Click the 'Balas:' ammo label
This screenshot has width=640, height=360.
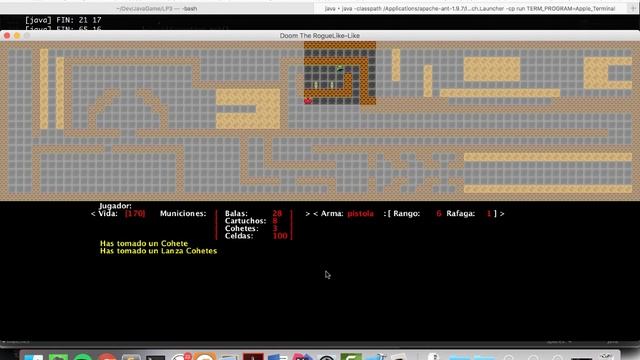pos(236,213)
